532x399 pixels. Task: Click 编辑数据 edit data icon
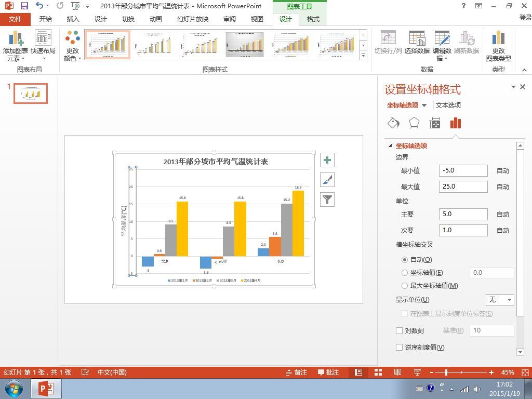point(442,46)
